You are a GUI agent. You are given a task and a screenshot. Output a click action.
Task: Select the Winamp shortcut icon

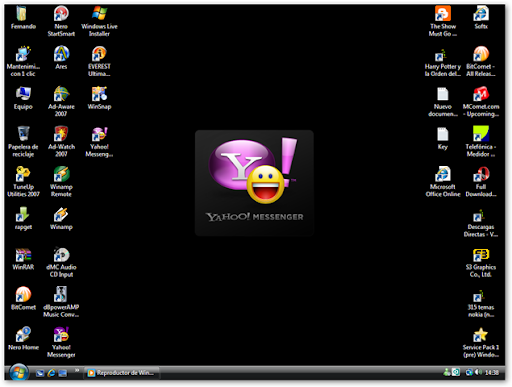coord(61,218)
